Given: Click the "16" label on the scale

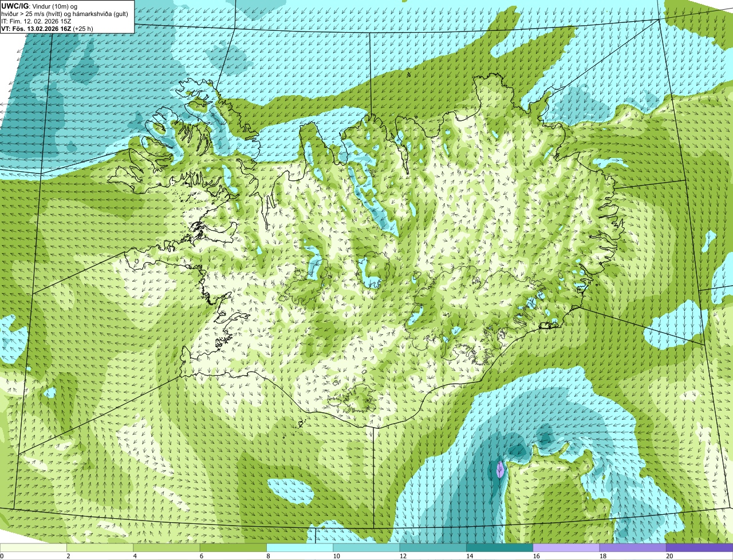Looking at the screenshot, I should pyautogui.click(x=537, y=556).
